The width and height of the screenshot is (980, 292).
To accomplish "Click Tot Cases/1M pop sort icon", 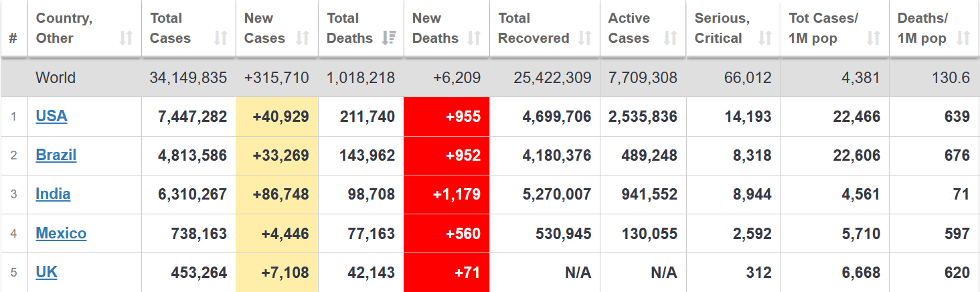I will coord(874,38).
